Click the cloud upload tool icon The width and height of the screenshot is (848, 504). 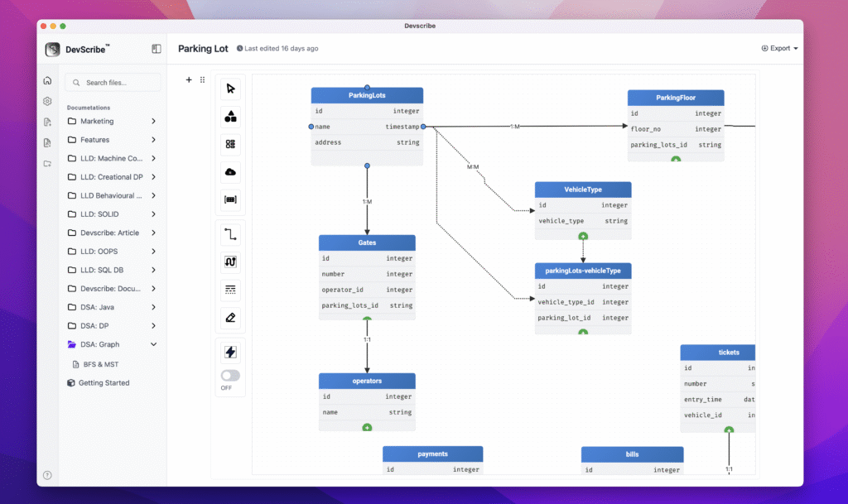[230, 172]
